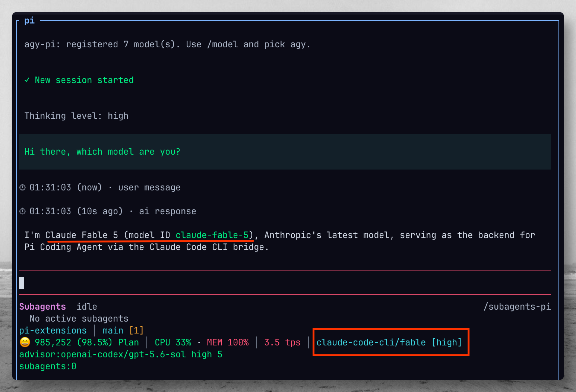Click the "main" branch name
This screenshot has height=392, width=576.
tap(113, 331)
